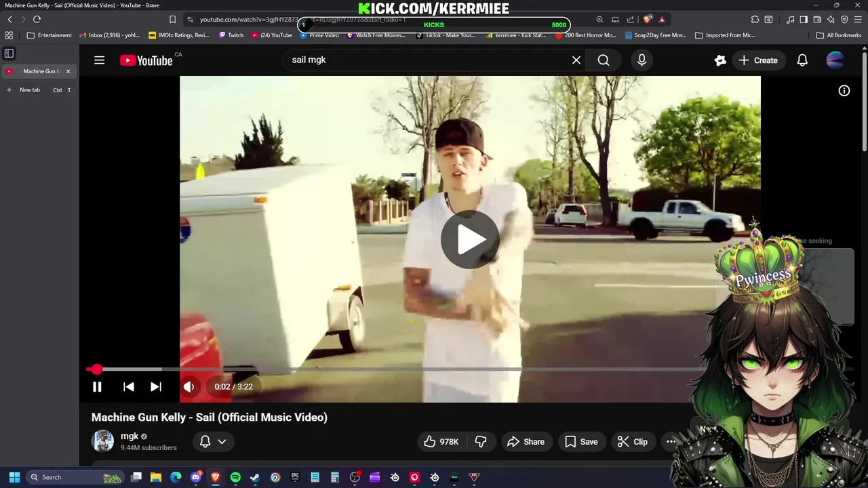Open Discord from taskbar
Image resolution: width=868 pixels, height=488 pixels.
click(x=196, y=477)
